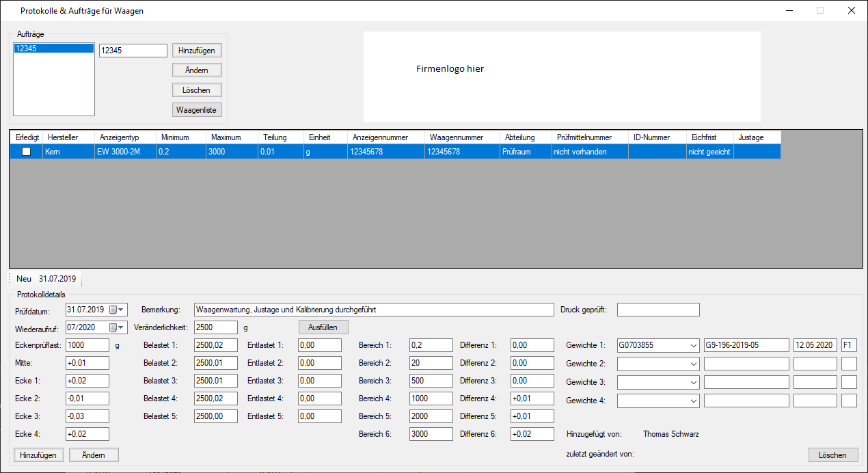Select the 31.07.2019 protocol tab
The image size is (868, 473).
pyautogui.click(x=57, y=279)
